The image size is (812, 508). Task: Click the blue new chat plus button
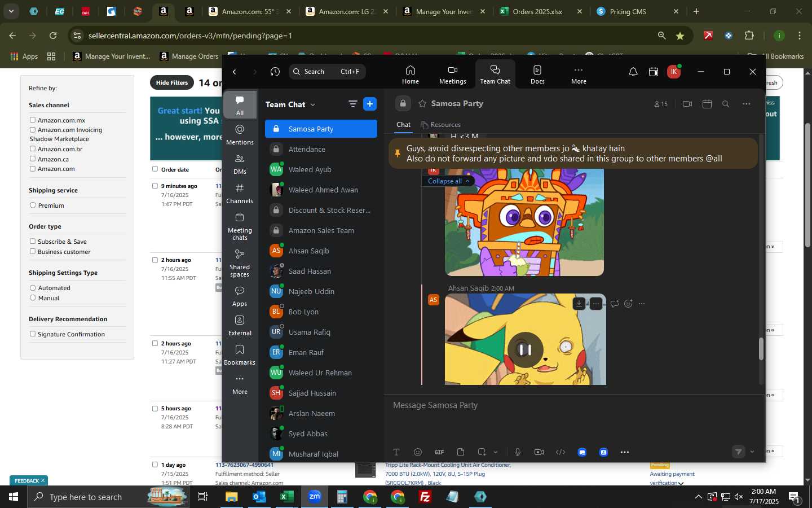point(370,104)
